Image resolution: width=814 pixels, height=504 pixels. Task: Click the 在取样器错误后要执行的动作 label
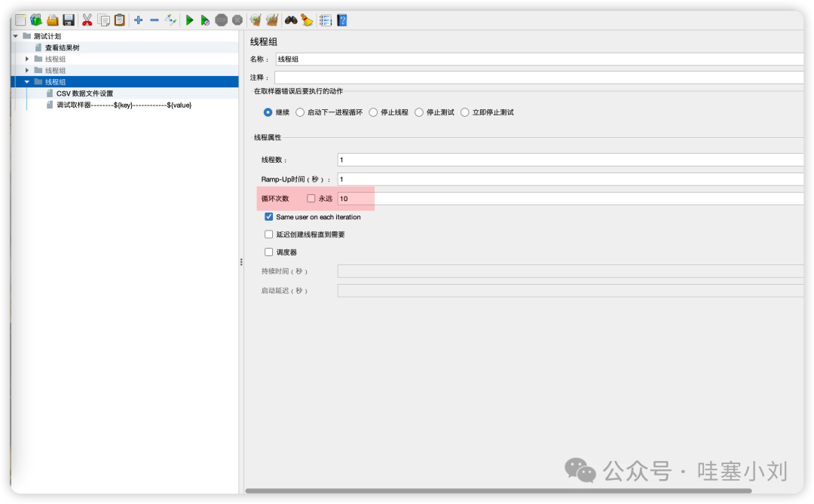pyautogui.click(x=298, y=91)
